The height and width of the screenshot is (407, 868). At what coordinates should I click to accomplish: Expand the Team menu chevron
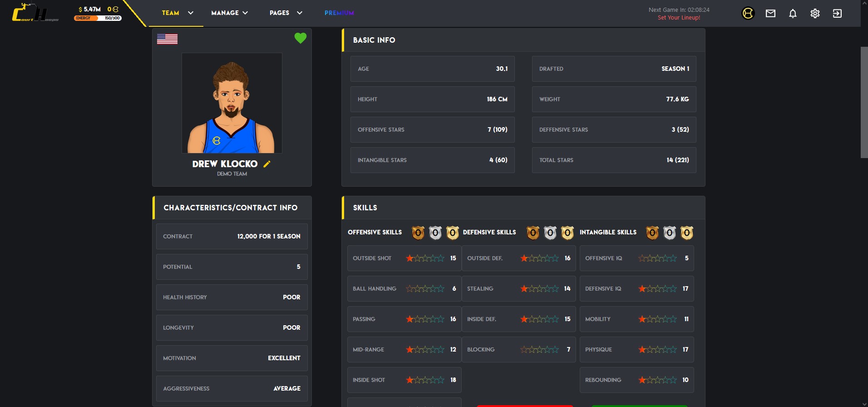click(191, 13)
